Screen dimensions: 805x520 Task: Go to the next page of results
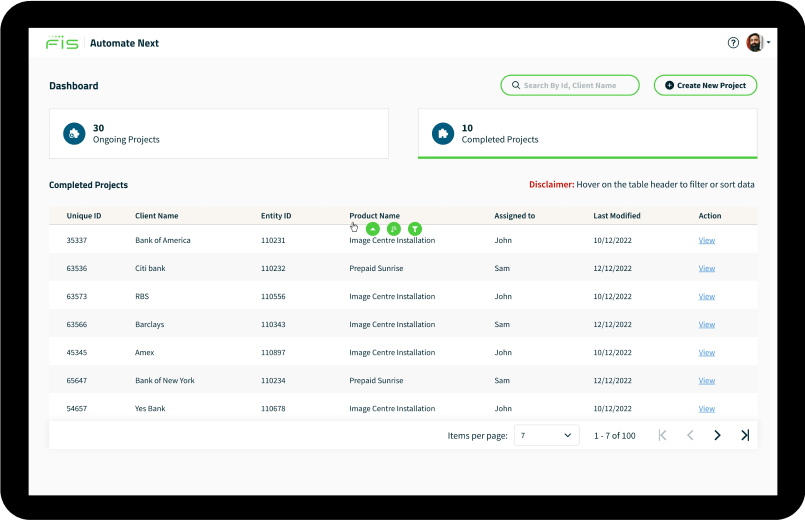pyautogui.click(x=717, y=435)
